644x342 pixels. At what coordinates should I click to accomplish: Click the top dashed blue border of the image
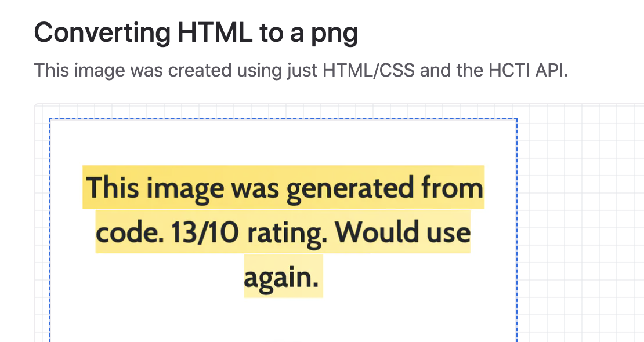tap(283, 119)
